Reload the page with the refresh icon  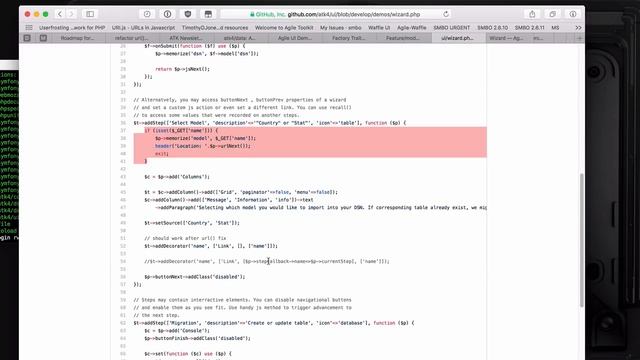(446, 14)
